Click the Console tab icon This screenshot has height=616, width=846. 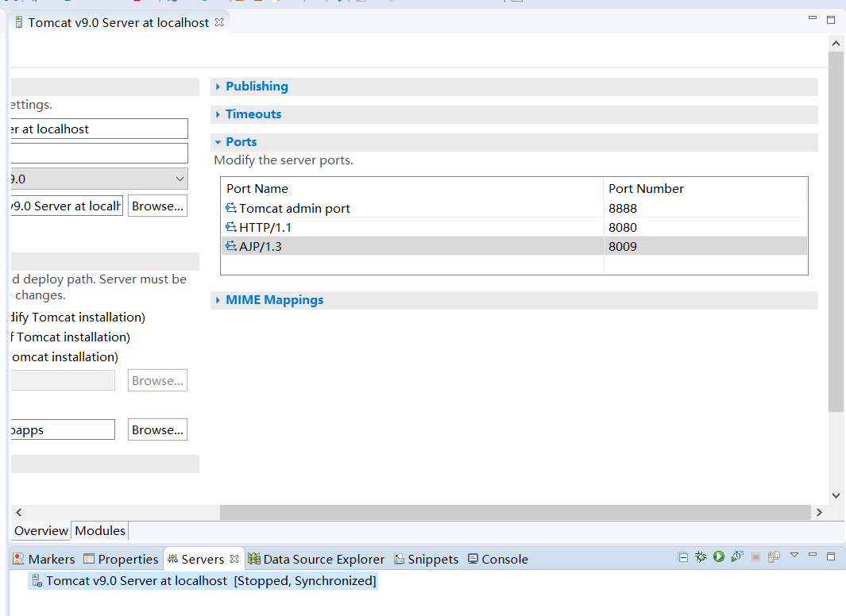[x=473, y=558]
